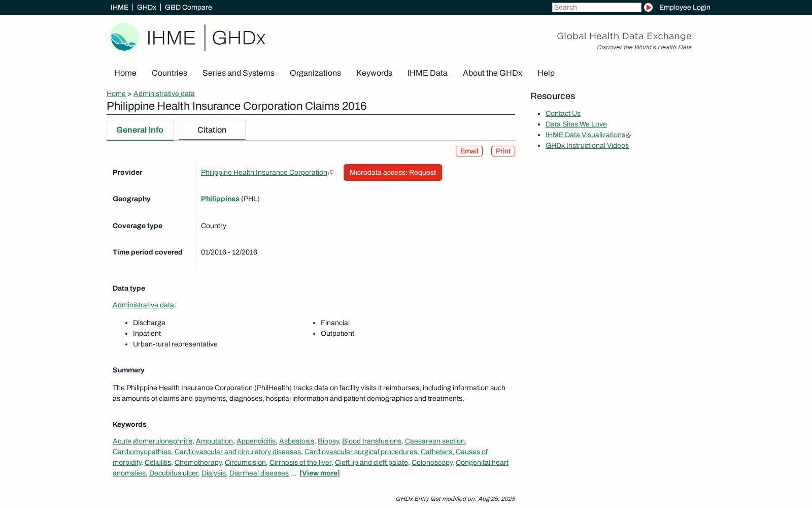This screenshot has width=812, height=508.
Task: Click the '01/2016 - 12/2016' time period text
Action: [229, 252]
